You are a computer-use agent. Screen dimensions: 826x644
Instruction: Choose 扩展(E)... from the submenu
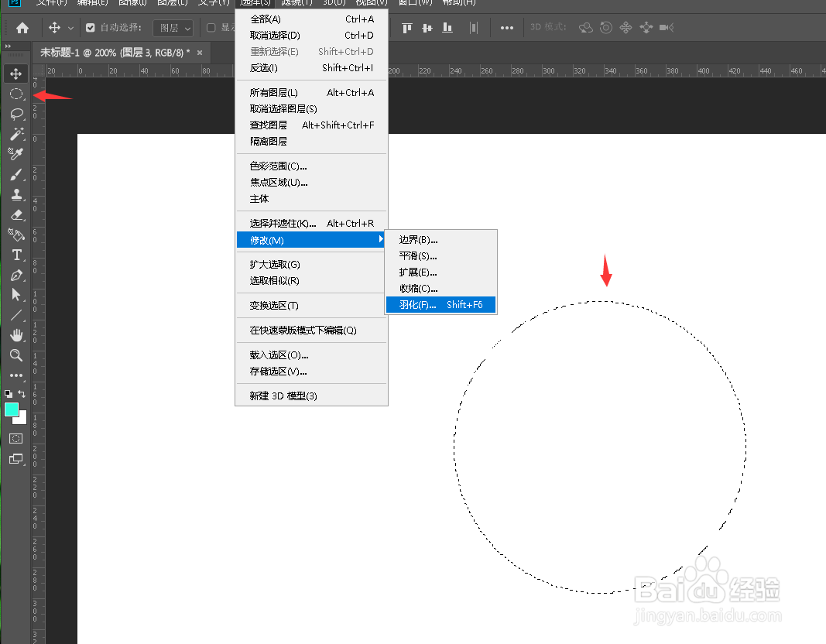pyautogui.click(x=441, y=272)
